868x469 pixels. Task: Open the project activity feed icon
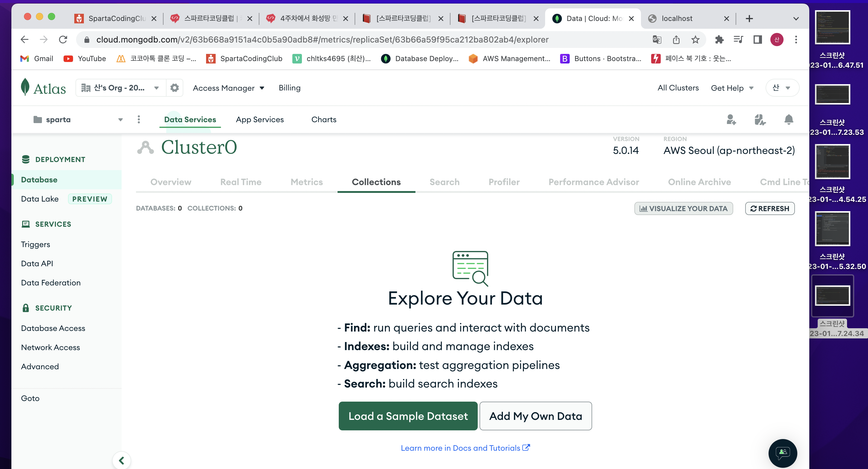[x=760, y=119]
